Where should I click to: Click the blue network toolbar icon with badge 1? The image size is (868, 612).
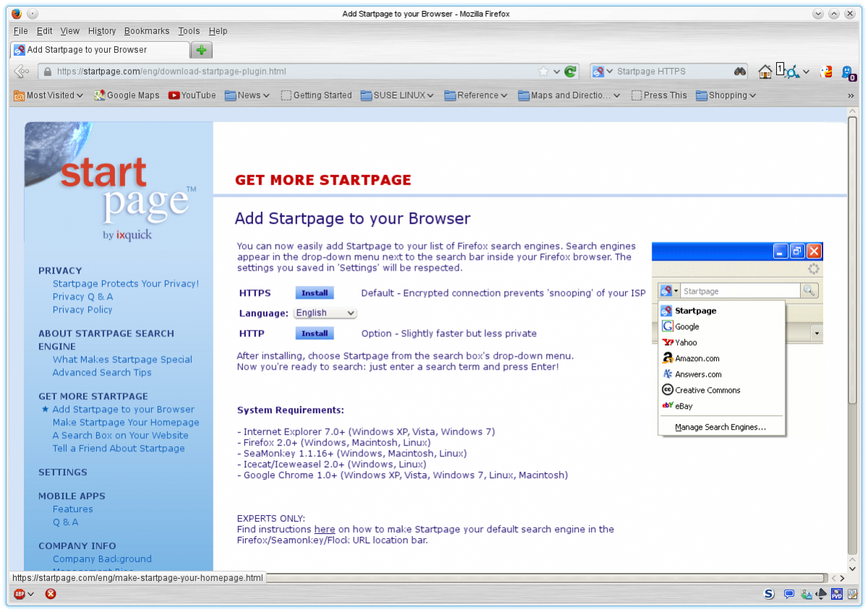[791, 72]
